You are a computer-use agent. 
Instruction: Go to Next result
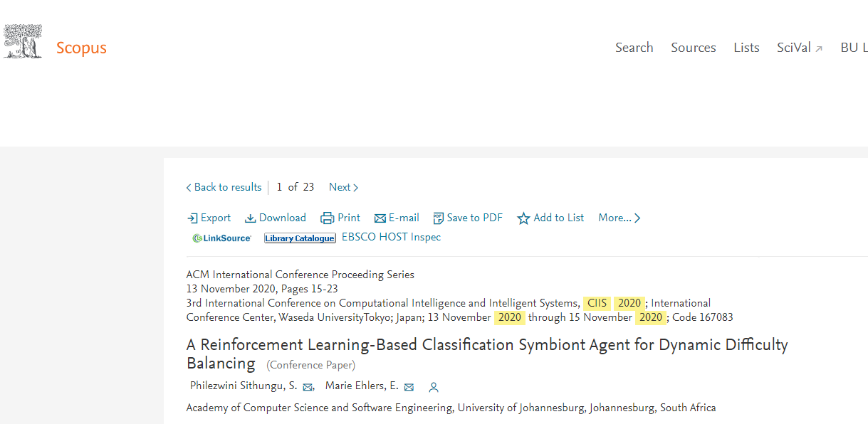tap(343, 187)
